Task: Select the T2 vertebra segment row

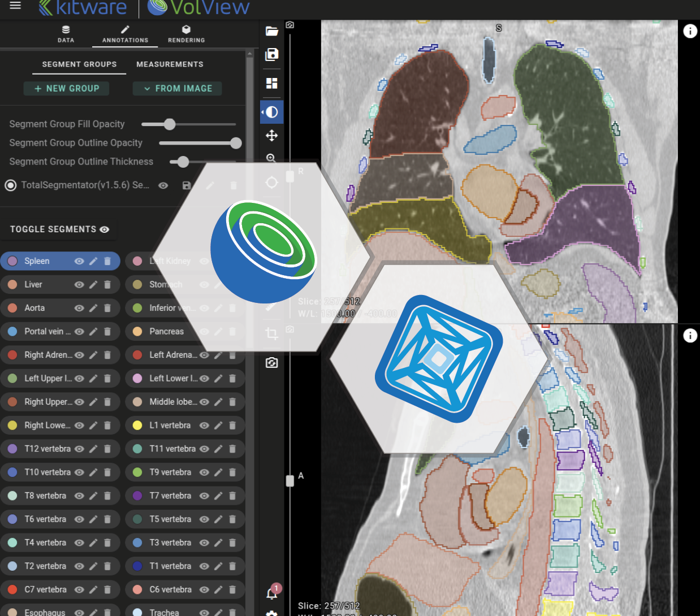Action: (60, 566)
